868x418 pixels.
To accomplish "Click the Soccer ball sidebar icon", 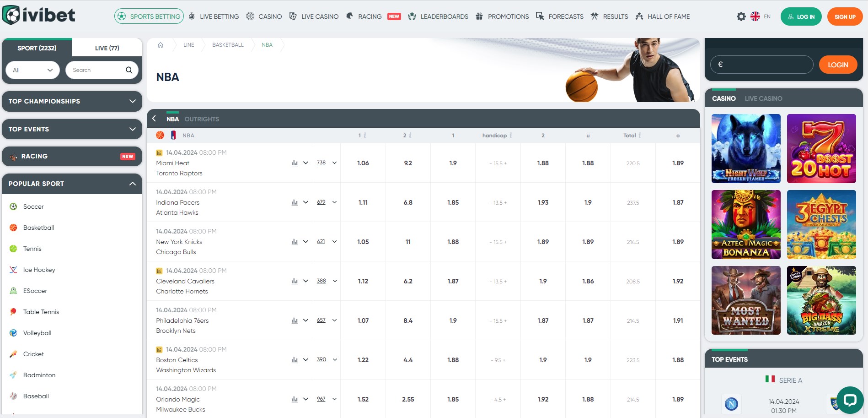I will click(x=13, y=206).
